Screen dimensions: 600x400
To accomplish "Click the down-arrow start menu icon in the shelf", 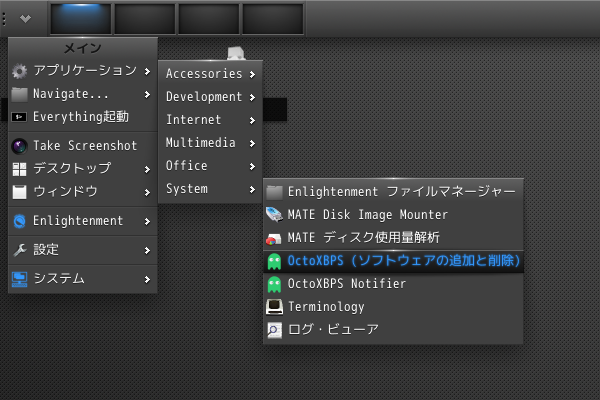I will tap(25, 18).
